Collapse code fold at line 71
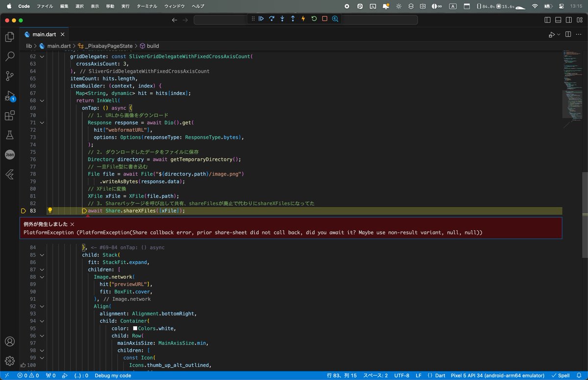This screenshot has height=380, width=588. coord(42,122)
